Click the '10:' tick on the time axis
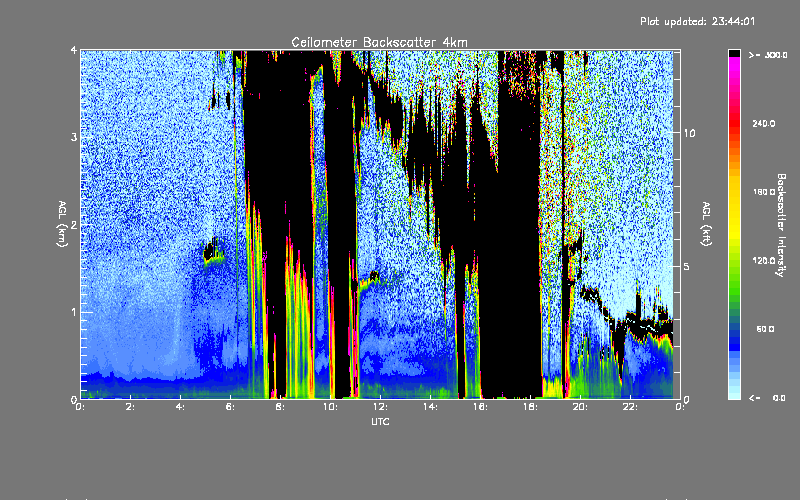800x500 pixels. 330,407
